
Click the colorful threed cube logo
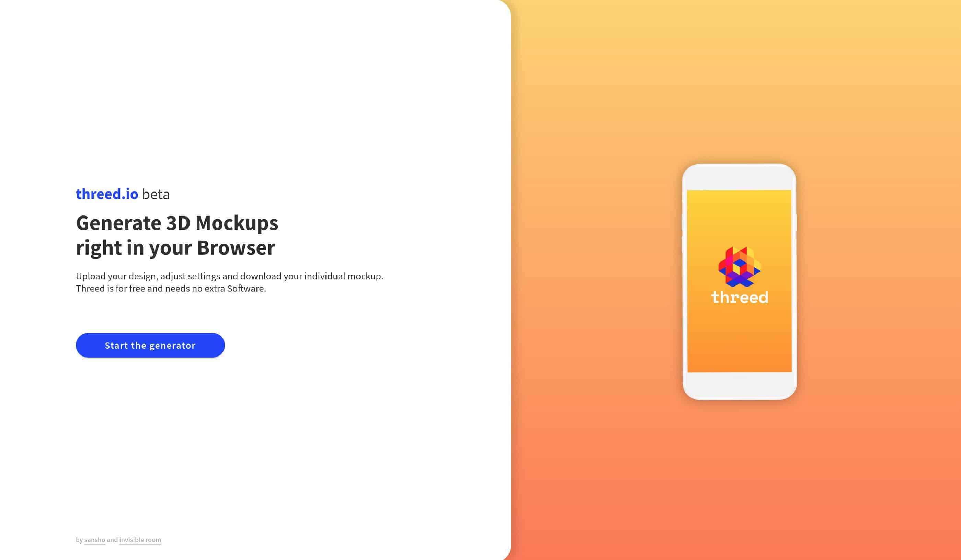[738, 267]
